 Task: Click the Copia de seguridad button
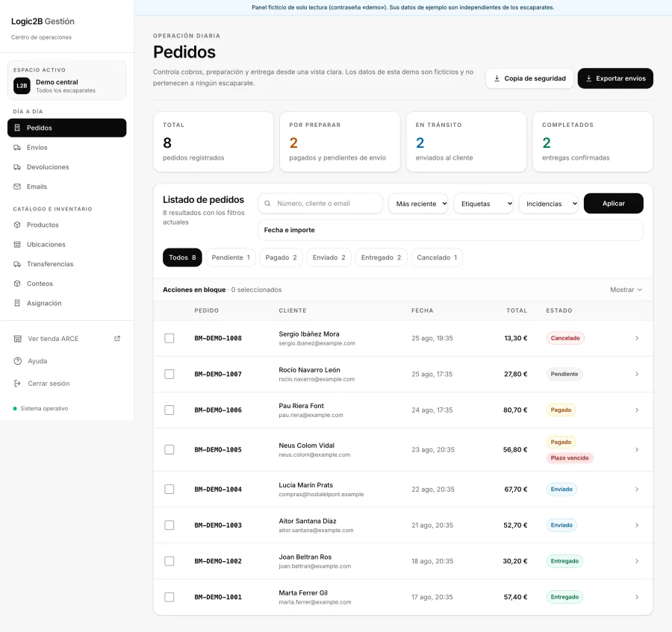[529, 78]
